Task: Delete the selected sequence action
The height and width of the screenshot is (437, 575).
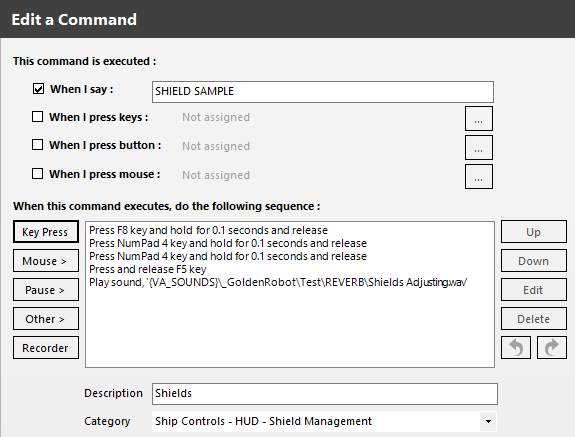Action: (x=534, y=319)
